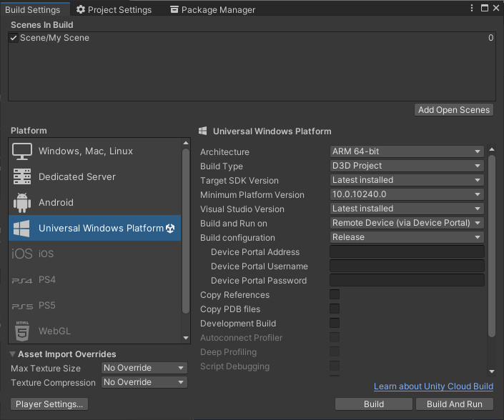This screenshot has width=504, height=420.
Task: Click the Device Portal Address field
Action: [x=407, y=251]
